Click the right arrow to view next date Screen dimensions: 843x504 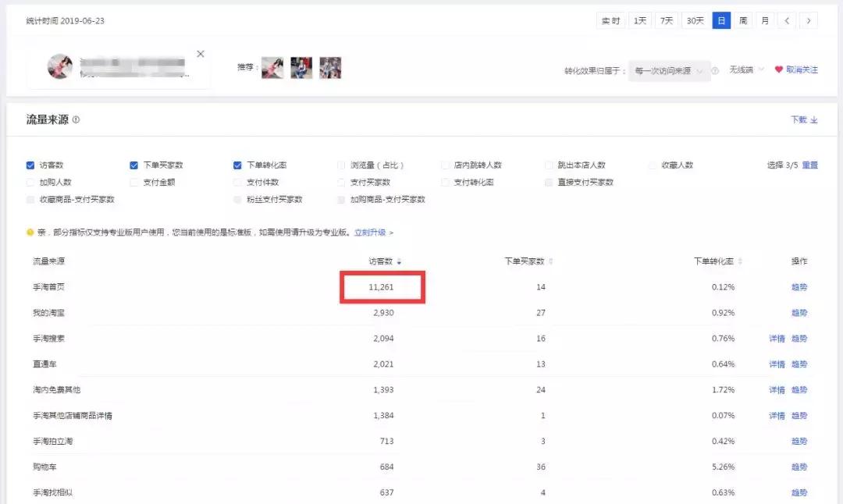(807, 20)
